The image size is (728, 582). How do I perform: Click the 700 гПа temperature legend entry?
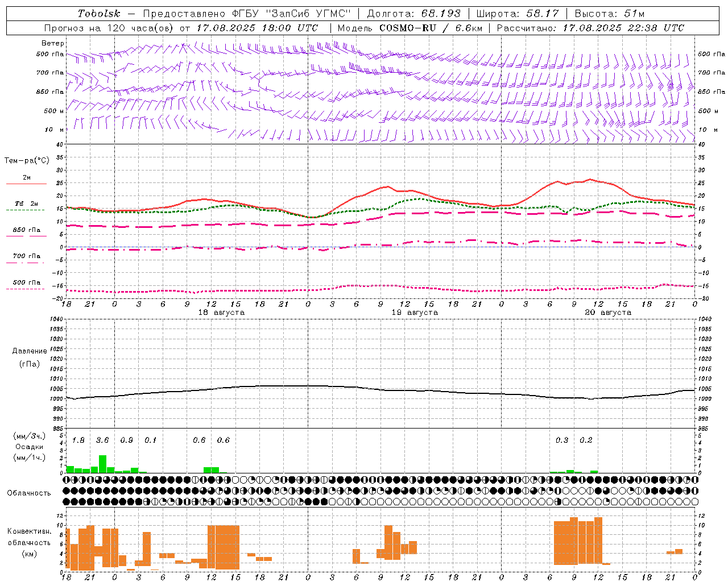click(x=27, y=256)
